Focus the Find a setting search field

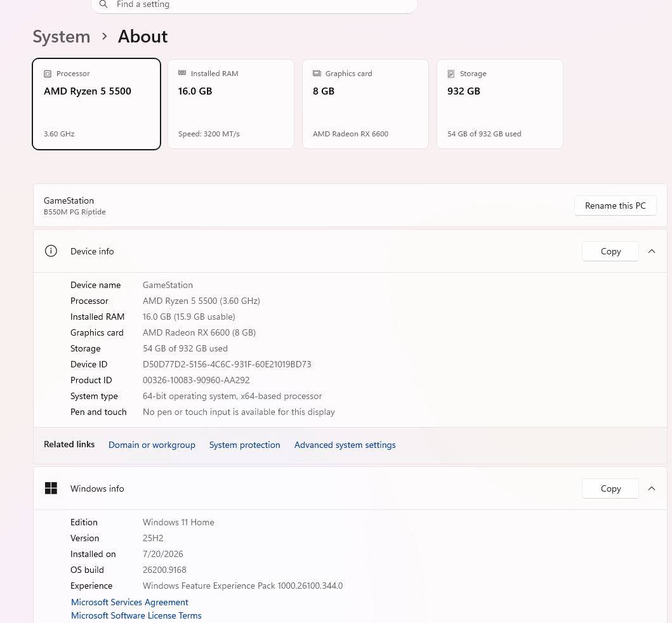tap(254, 4)
